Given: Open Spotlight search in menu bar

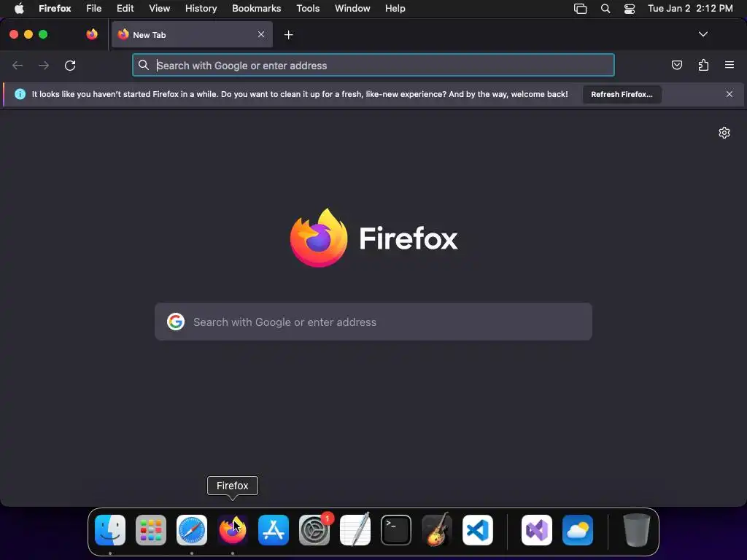Looking at the screenshot, I should click(605, 9).
